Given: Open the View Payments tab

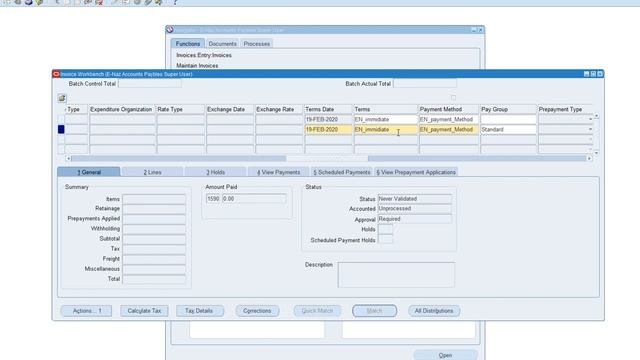Looking at the screenshot, I should 278,172.
